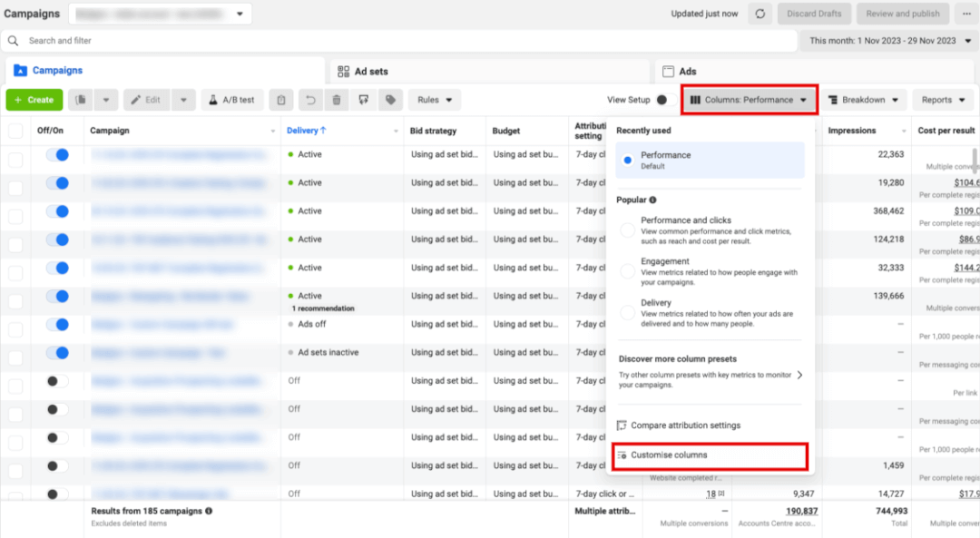
Task: Open the Columns: Performance dropdown
Action: pyautogui.click(x=750, y=100)
